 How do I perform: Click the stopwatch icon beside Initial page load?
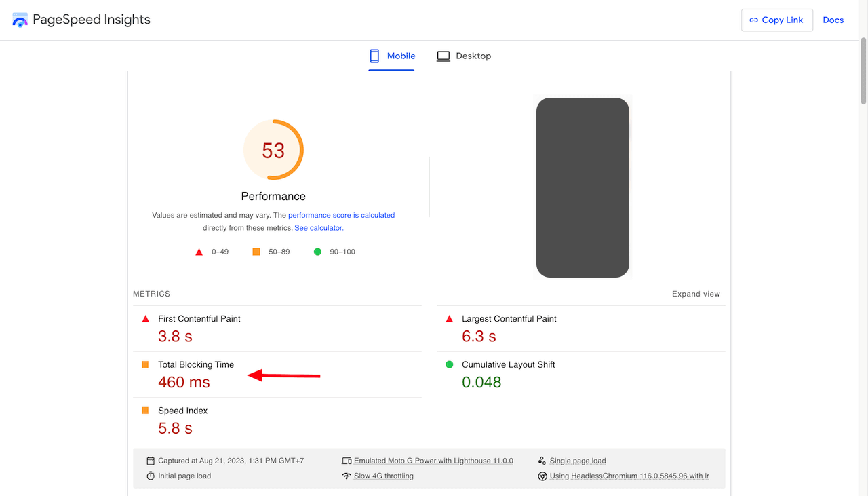tap(151, 476)
